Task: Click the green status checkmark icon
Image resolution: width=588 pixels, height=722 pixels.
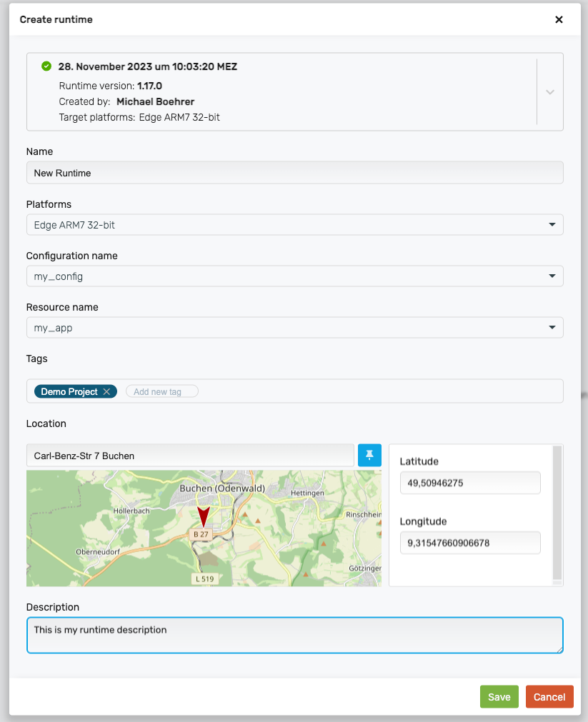Action: click(46, 66)
